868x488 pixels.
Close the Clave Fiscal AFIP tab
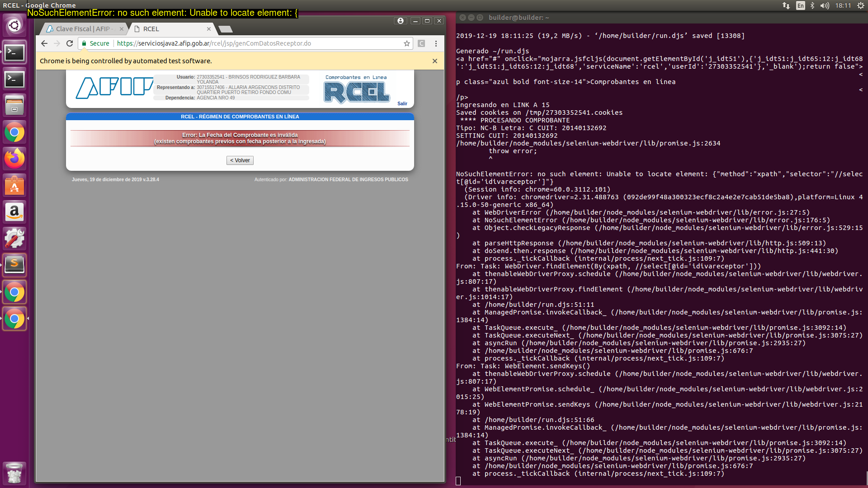pyautogui.click(x=121, y=29)
